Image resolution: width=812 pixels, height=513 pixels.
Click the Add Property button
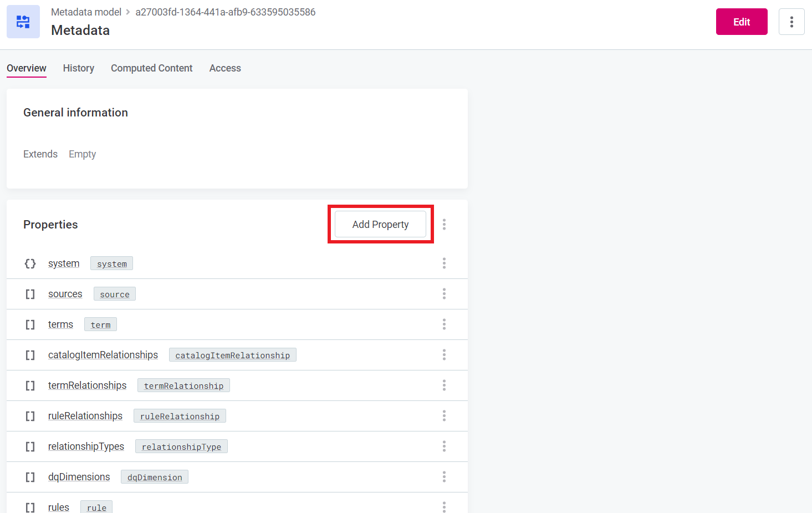(x=380, y=225)
